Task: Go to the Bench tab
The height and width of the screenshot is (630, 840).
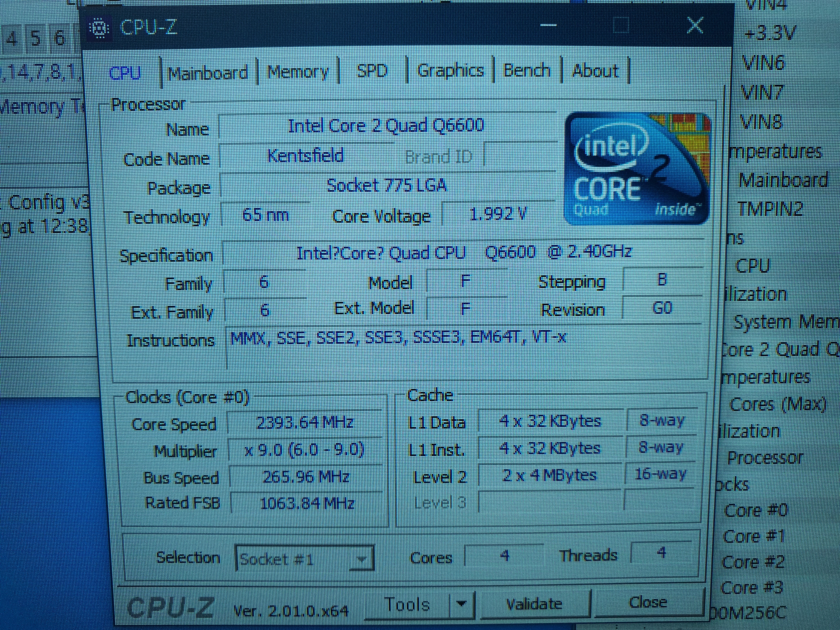Action: pyautogui.click(x=527, y=71)
